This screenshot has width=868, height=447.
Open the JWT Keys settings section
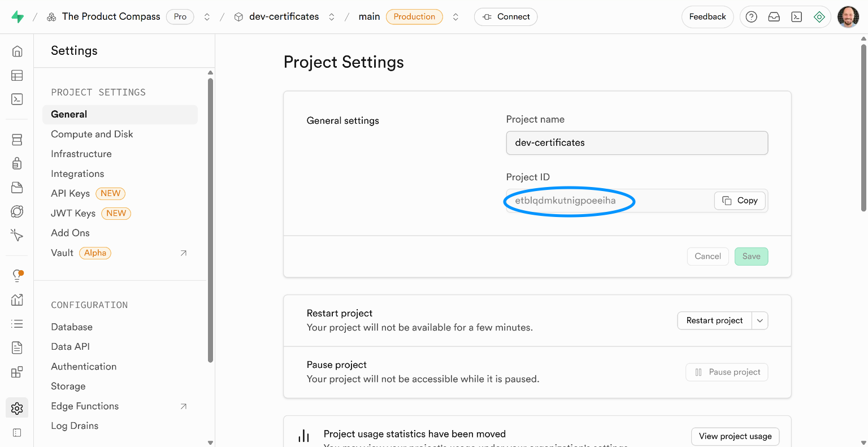[x=73, y=213]
